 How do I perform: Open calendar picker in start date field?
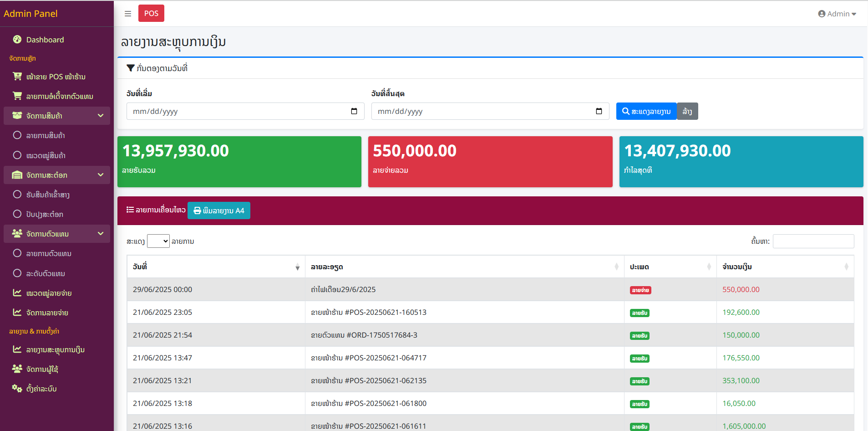[354, 111]
